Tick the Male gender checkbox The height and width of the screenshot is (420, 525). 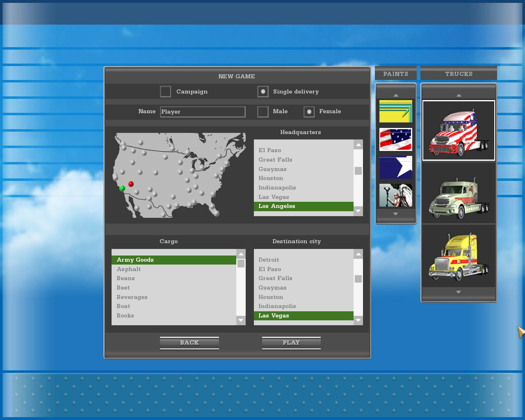(263, 112)
